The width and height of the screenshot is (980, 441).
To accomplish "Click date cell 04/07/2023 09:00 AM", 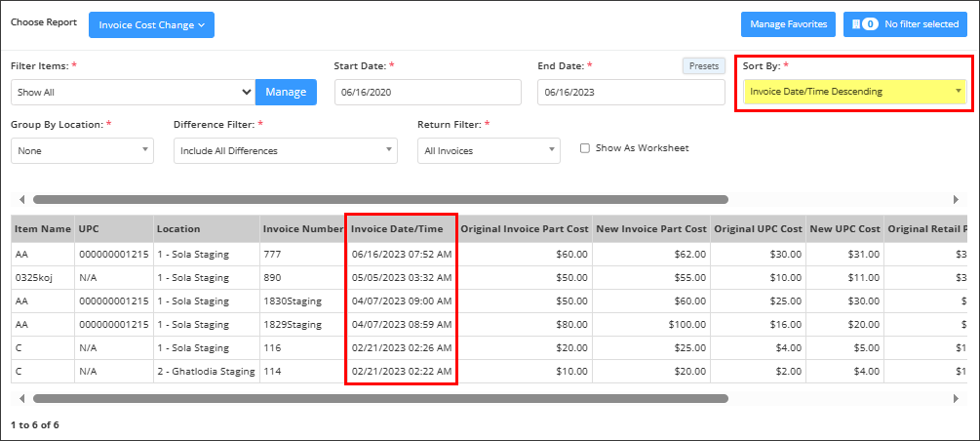I will [x=401, y=301].
